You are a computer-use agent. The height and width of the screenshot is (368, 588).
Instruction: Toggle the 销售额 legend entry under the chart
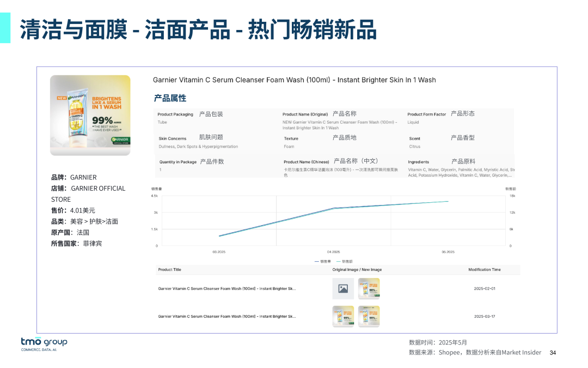pos(345,261)
